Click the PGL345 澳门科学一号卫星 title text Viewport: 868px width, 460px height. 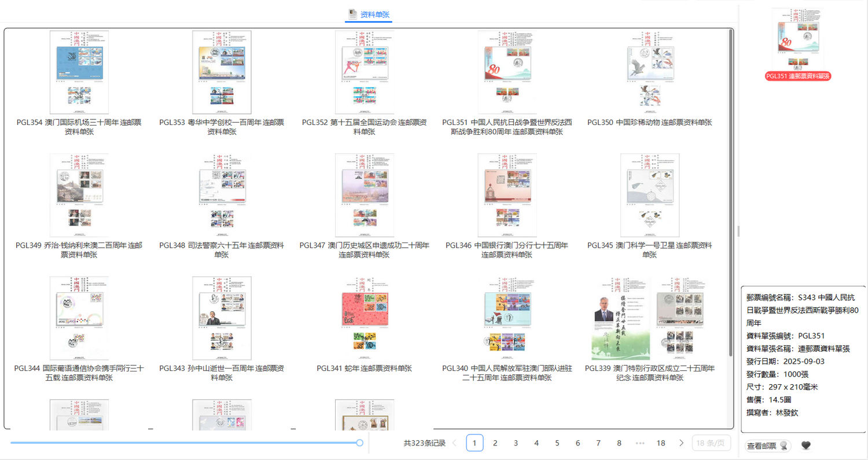pyautogui.click(x=649, y=250)
